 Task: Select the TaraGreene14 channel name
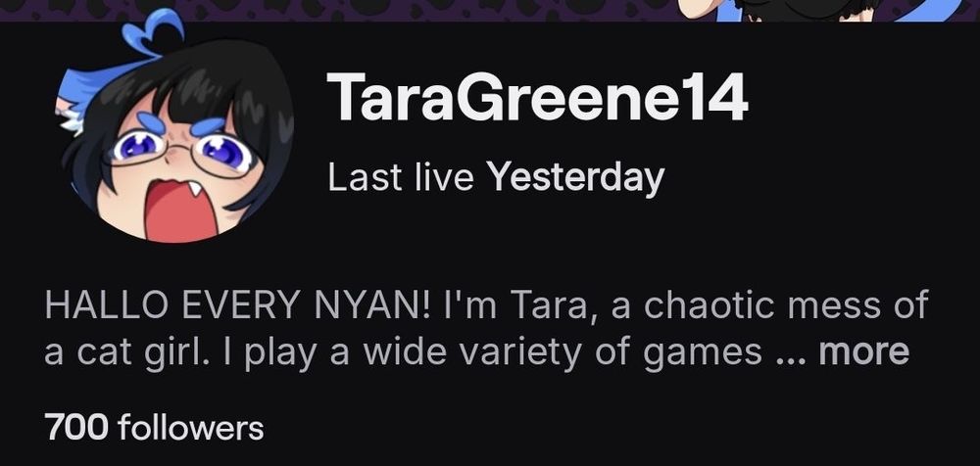pyautogui.click(x=537, y=97)
